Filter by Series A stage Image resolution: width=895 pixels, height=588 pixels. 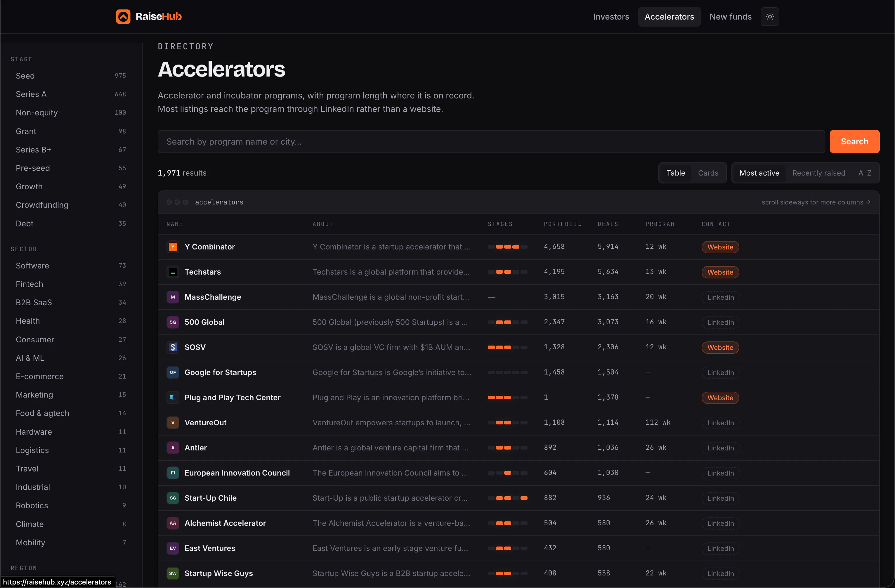(x=71, y=94)
